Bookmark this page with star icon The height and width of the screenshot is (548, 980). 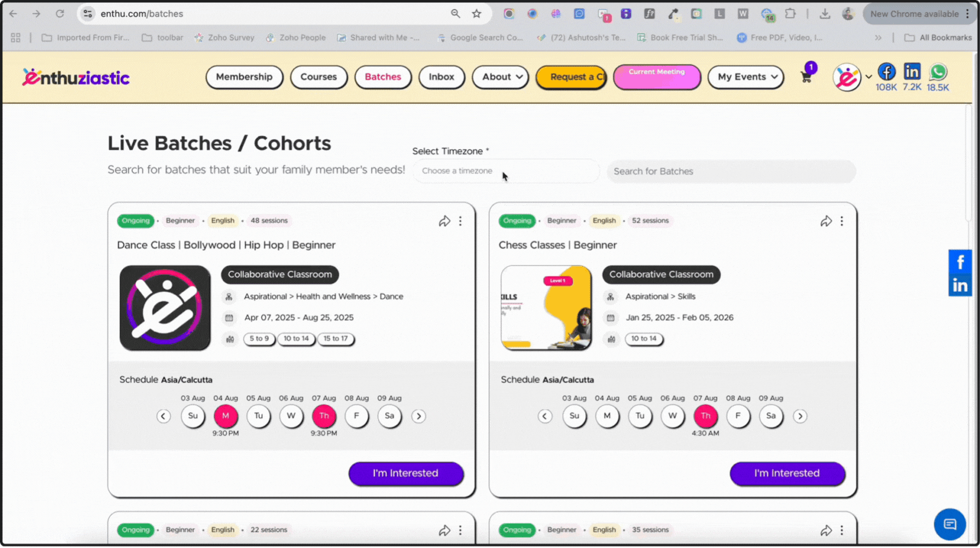[476, 14]
